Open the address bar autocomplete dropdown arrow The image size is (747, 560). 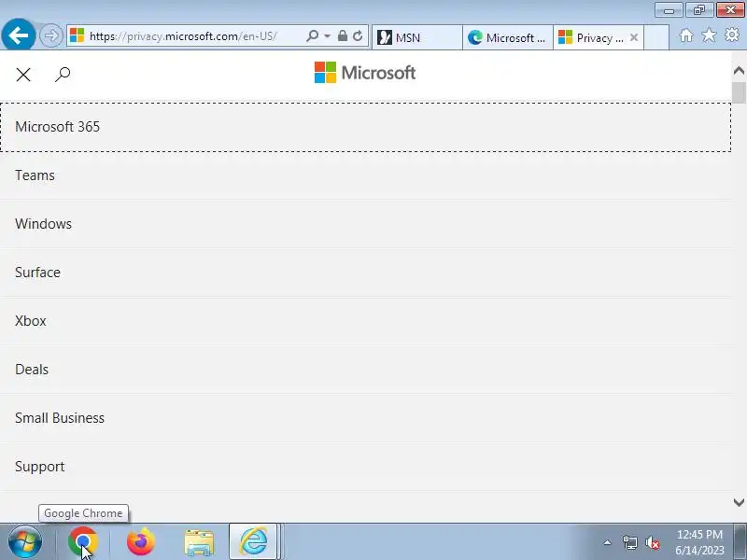(328, 36)
